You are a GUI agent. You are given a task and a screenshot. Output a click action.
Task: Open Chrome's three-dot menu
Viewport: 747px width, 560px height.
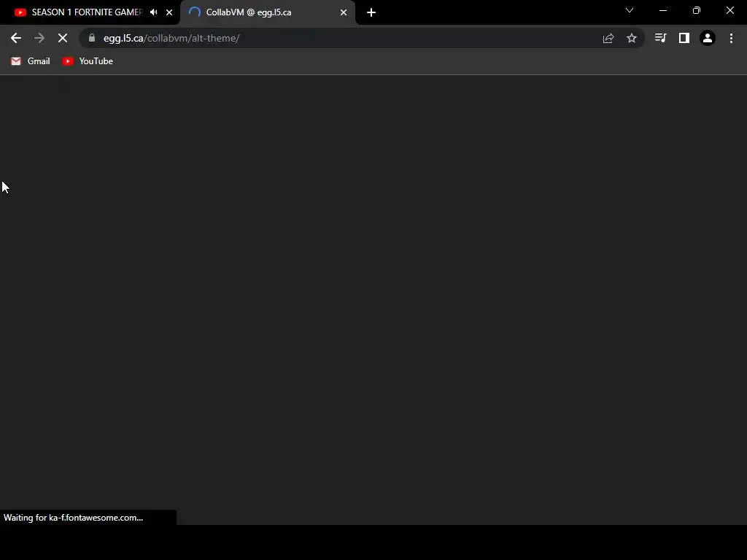(x=731, y=38)
